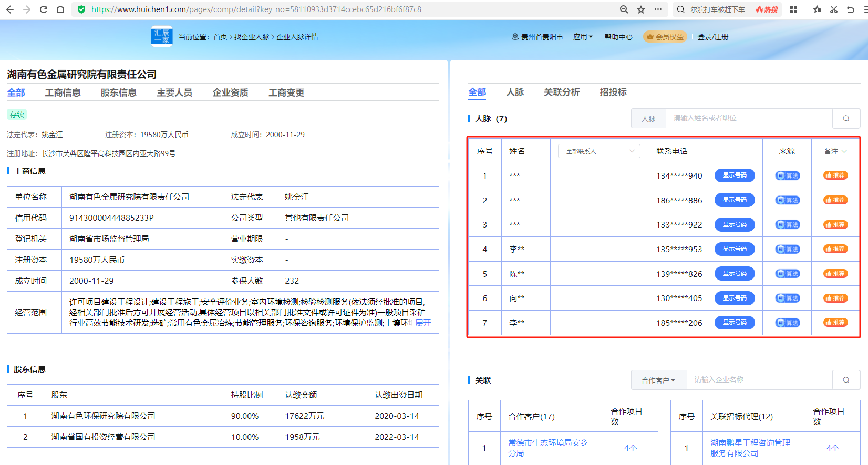
Task: Show number for 186*****886
Action: [735, 200]
